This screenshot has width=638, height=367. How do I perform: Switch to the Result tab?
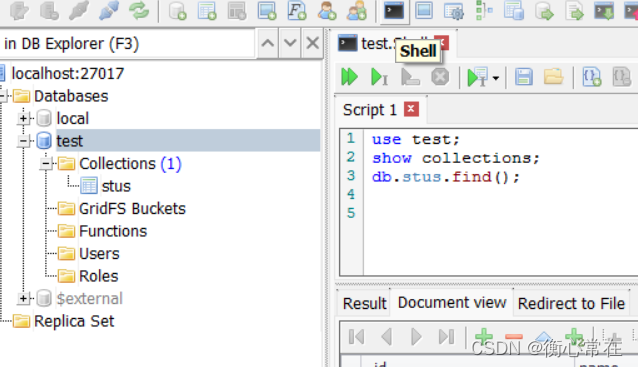coord(364,303)
